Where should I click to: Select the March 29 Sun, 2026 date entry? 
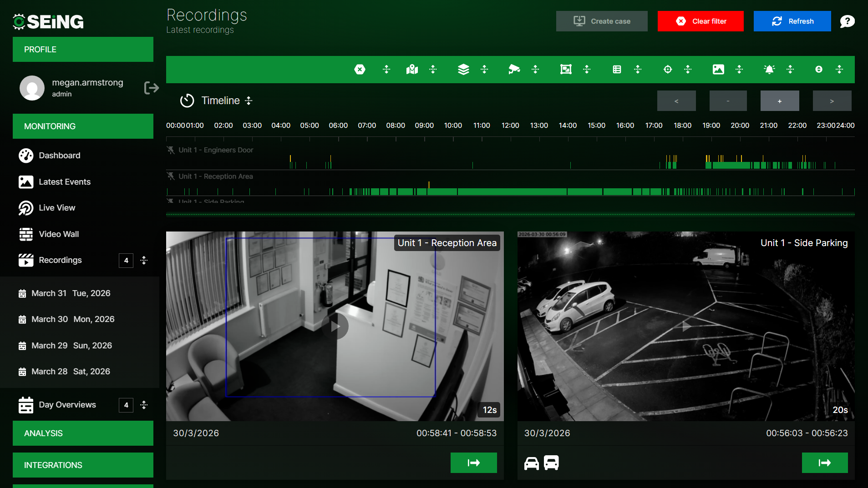coord(71,345)
